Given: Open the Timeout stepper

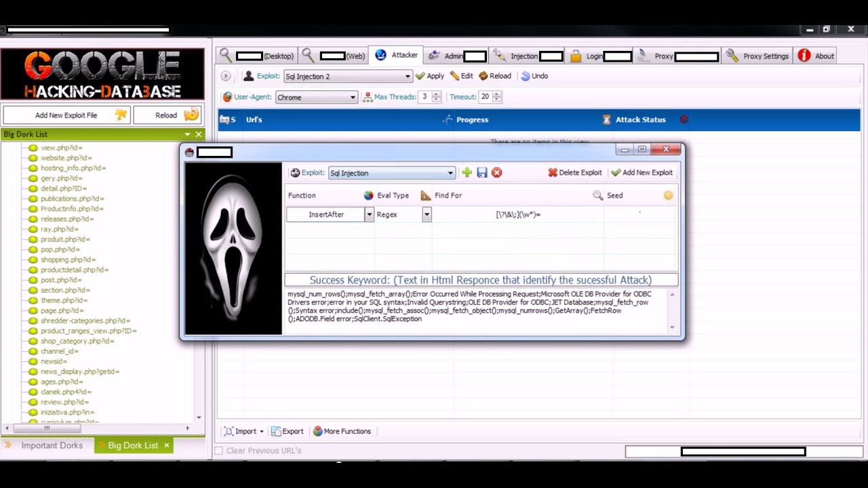Looking at the screenshot, I should point(496,97).
